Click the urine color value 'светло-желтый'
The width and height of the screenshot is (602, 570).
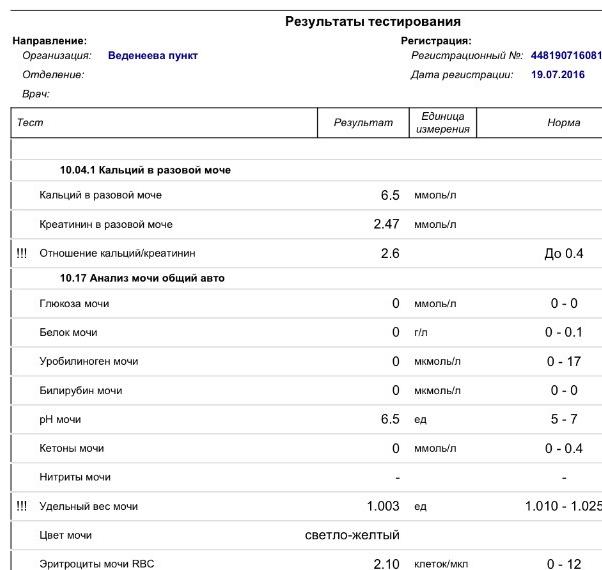[x=352, y=535]
